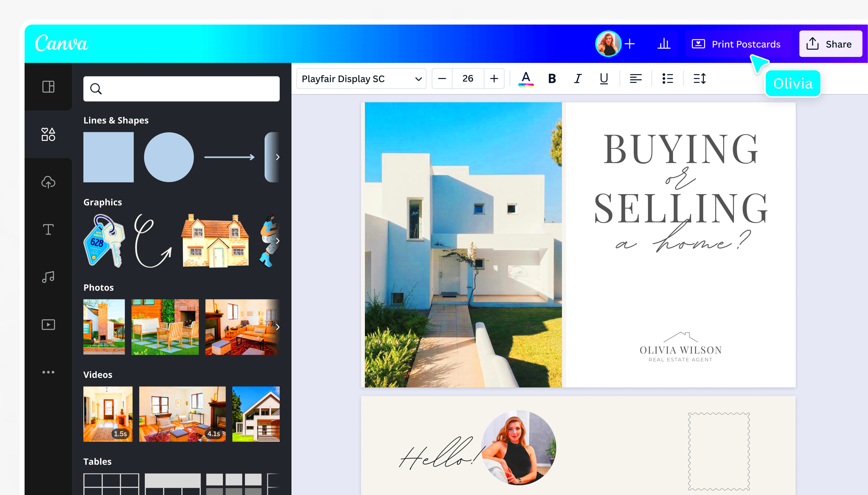Open the Elements panel icon
This screenshot has height=495, width=868.
[48, 134]
